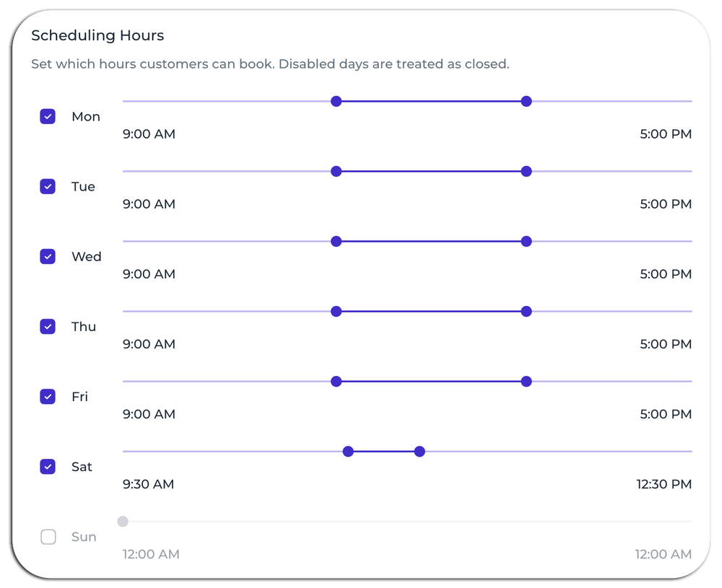Disable Tuesday scheduling checkbox

pos(48,187)
